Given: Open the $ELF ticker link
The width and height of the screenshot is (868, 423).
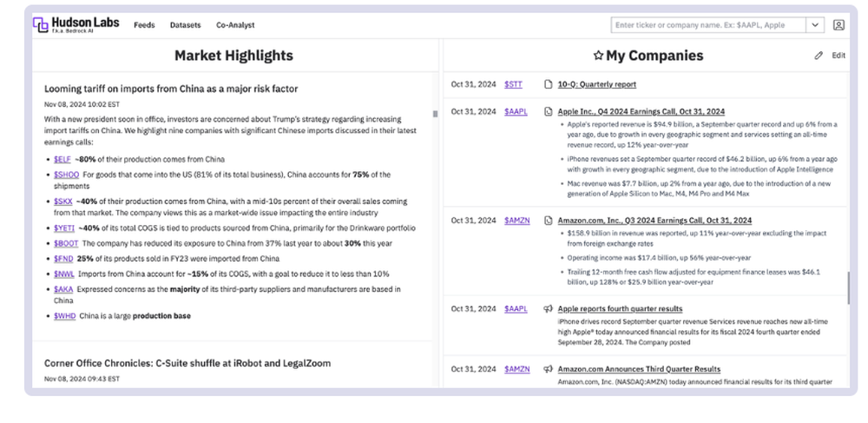Looking at the screenshot, I should [x=62, y=159].
